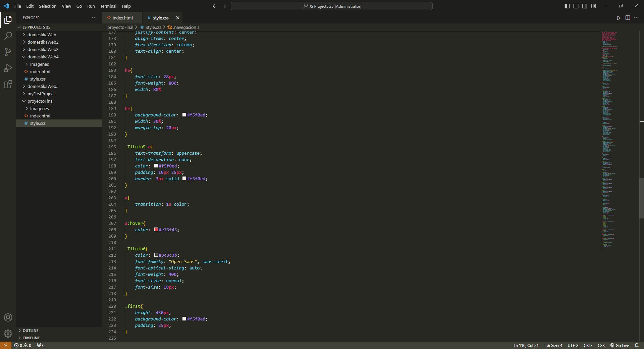Expand the domestikaWeb folder
This screenshot has width=644, height=349.
pyautogui.click(x=59, y=35)
